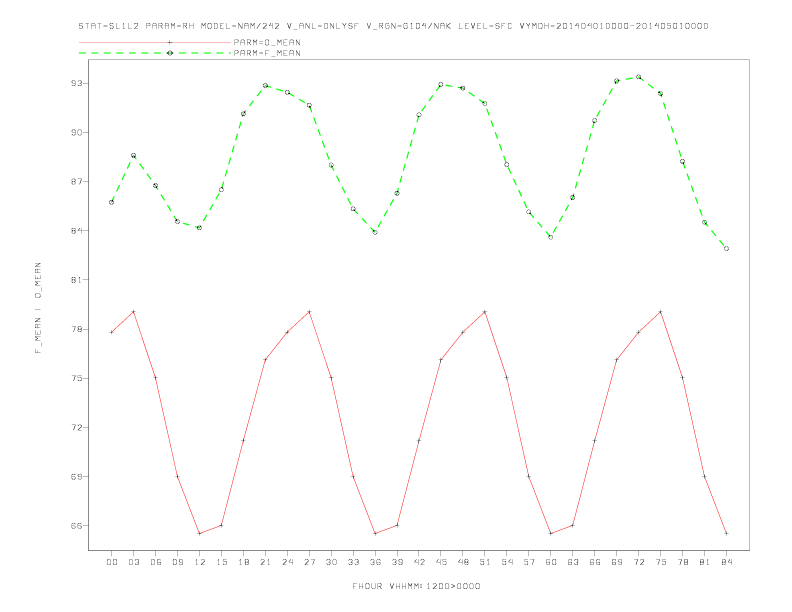Viewport: 792px width, 612px height.
Task: Click the chart title starting with STAT=SL1L2
Action: coord(393,26)
